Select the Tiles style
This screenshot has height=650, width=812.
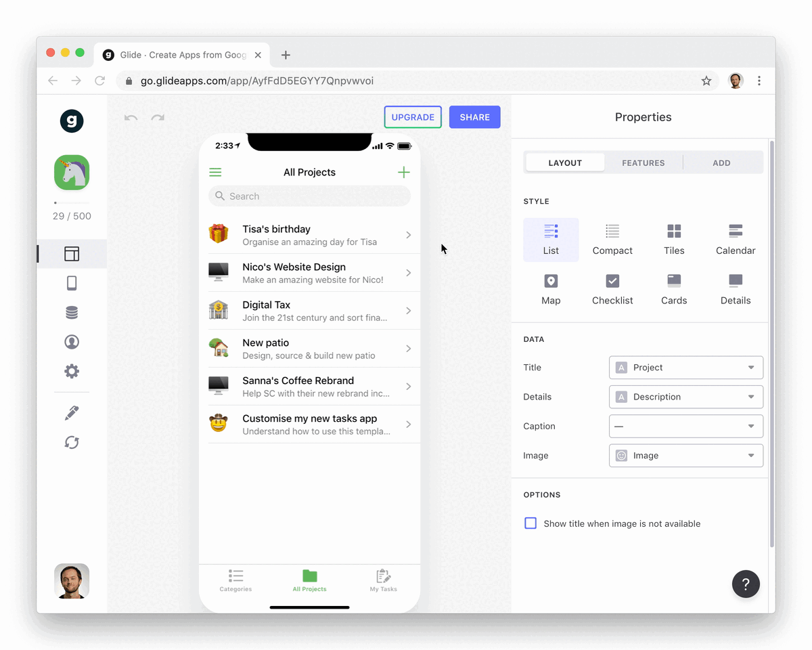(674, 240)
